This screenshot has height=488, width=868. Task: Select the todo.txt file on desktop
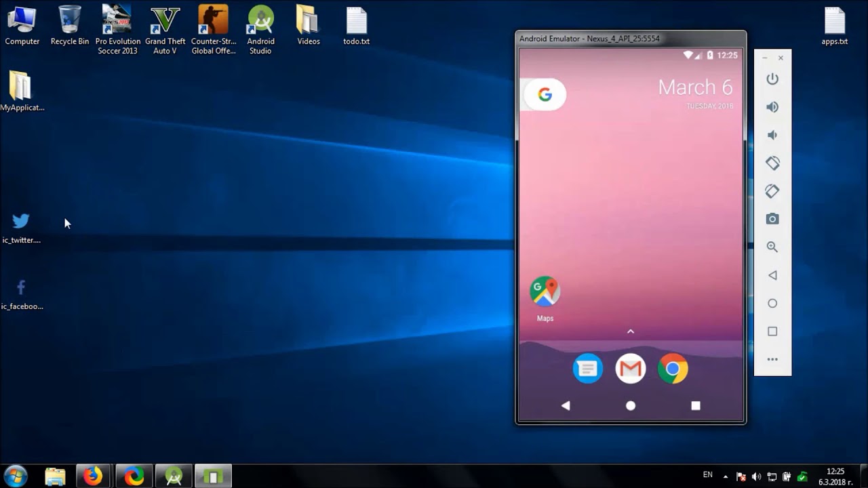coord(357,26)
